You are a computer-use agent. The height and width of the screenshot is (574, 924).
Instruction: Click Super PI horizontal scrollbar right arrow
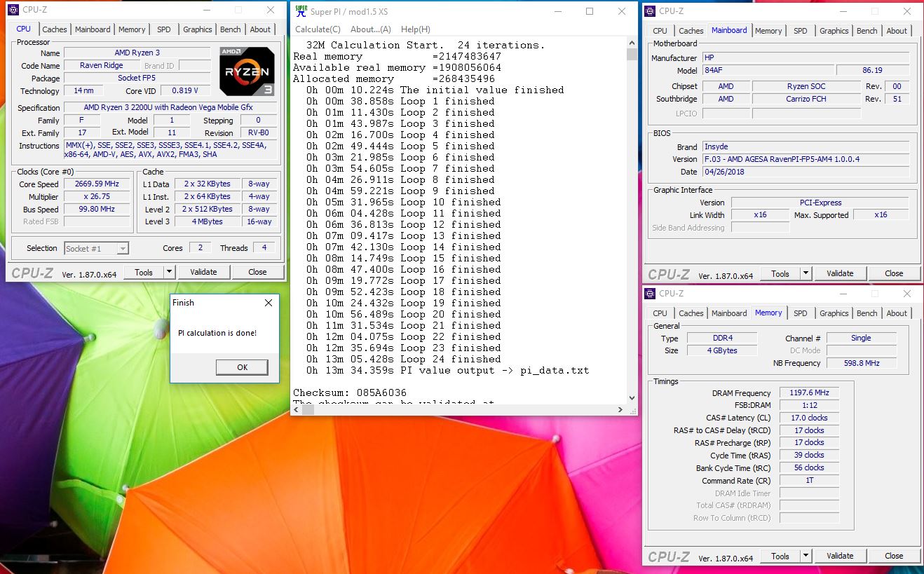pyautogui.click(x=620, y=410)
